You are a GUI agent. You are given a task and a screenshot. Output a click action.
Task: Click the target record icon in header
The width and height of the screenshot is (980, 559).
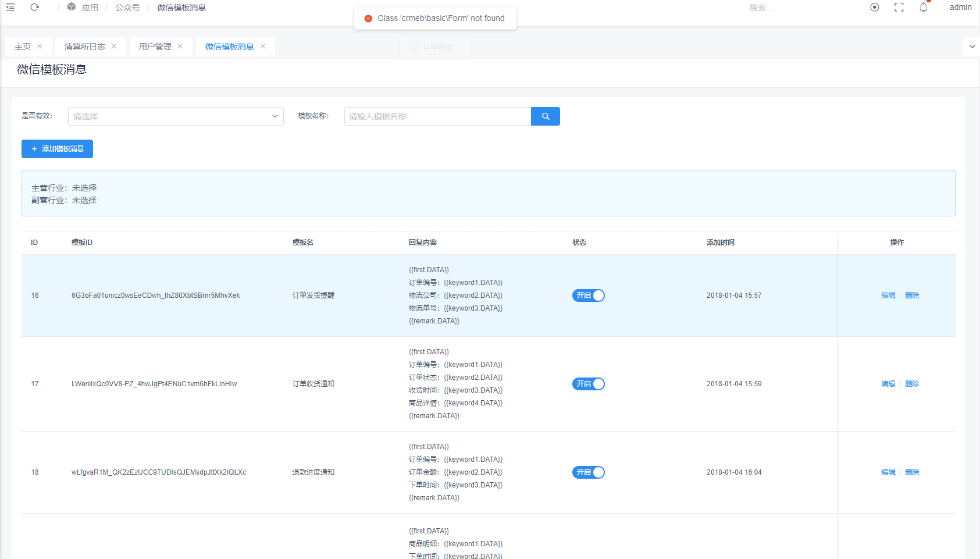coord(875,8)
